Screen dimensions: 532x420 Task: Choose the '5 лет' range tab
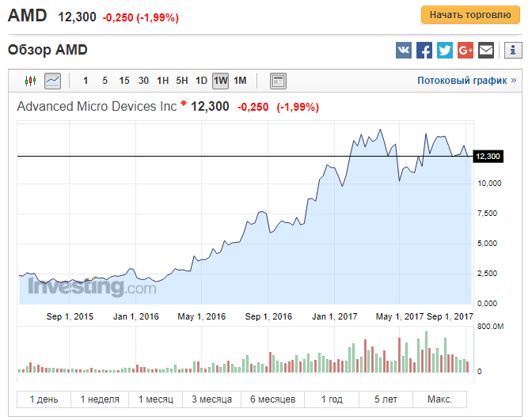pyautogui.click(x=387, y=399)
